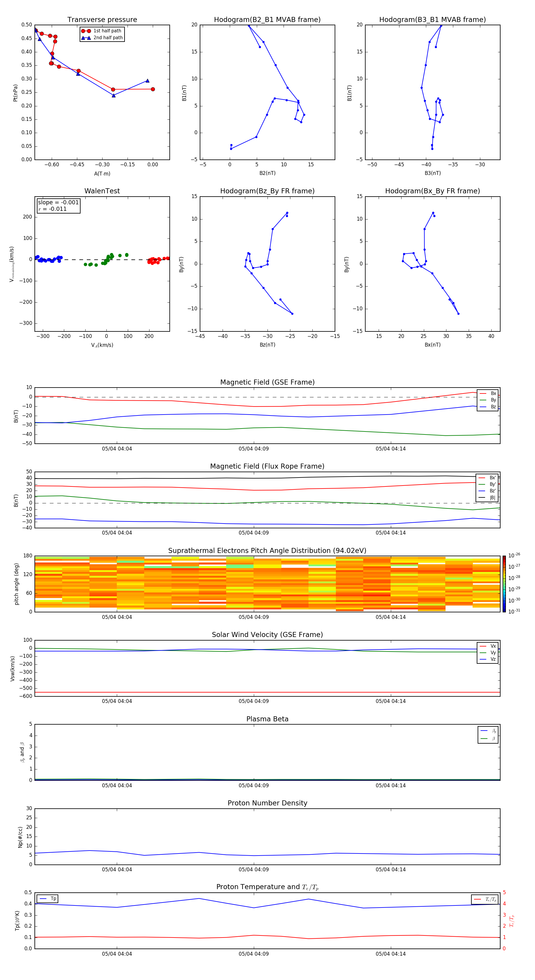535x980 pixels.
Task: Click the "r = -0.011" annotation
Action: (53, 209)
